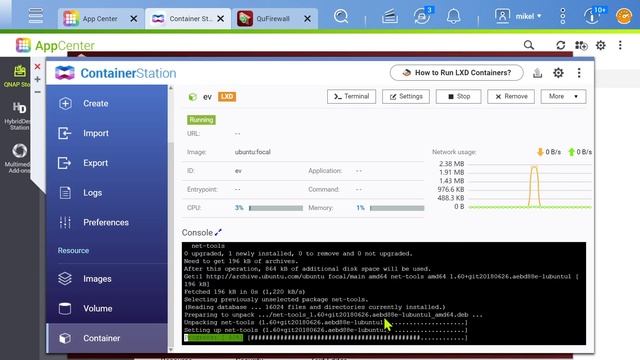The image size is (640, 360).
Task: Open Terminal for the ev container
Action: (351, 97)
